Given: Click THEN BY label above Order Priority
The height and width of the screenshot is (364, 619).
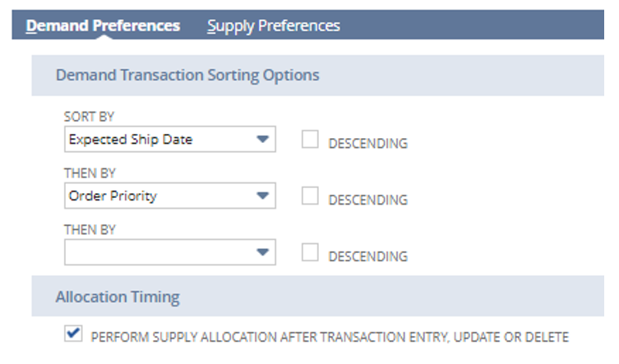Looking at the screenshot, I should tap(90, 173).
